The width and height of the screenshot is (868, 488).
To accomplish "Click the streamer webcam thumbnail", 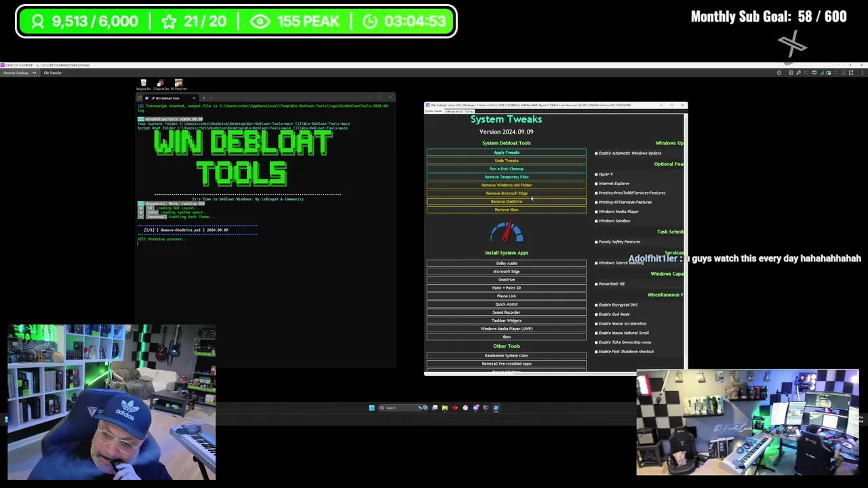I will [112, 403].
